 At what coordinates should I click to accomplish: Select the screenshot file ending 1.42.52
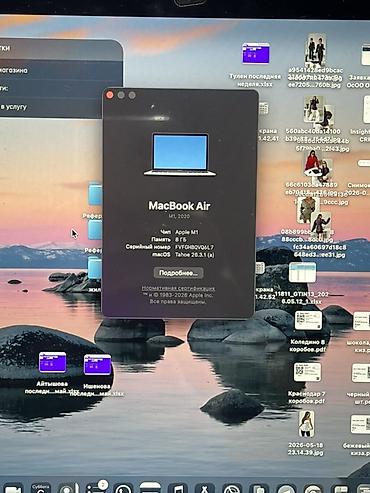pos(260,268)
